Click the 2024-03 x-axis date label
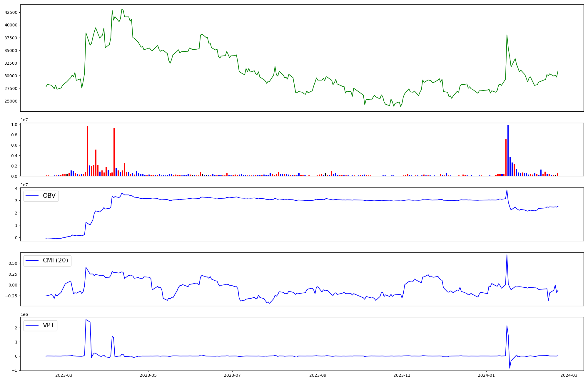Screen dimensions: 588x382 (569, 375)
